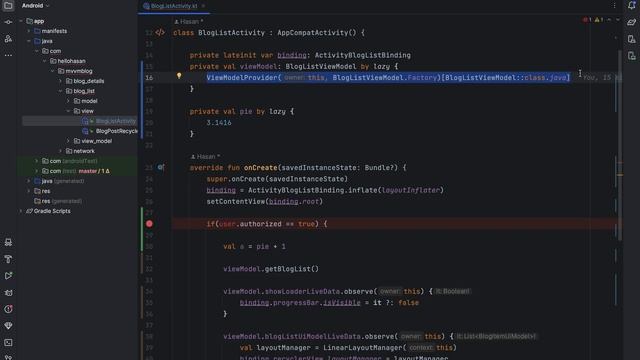Go to next highlighted problem arrow
Viewport: 640px width, 360px height.
(x=618, y=20)
